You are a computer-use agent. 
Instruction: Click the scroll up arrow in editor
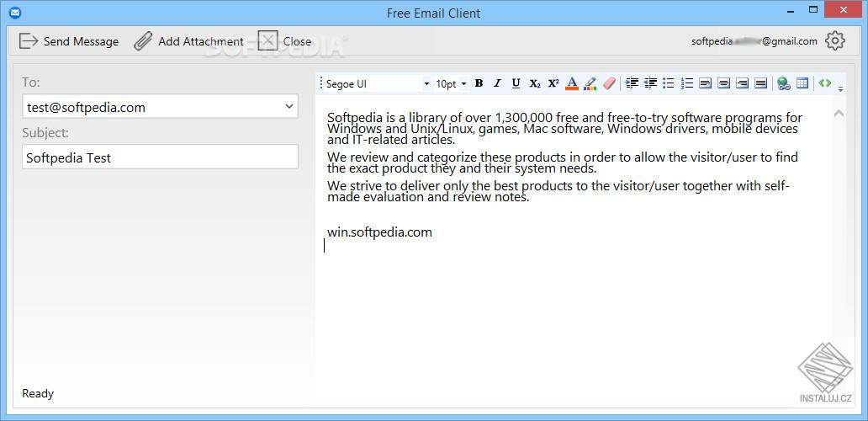coord(839,114)
